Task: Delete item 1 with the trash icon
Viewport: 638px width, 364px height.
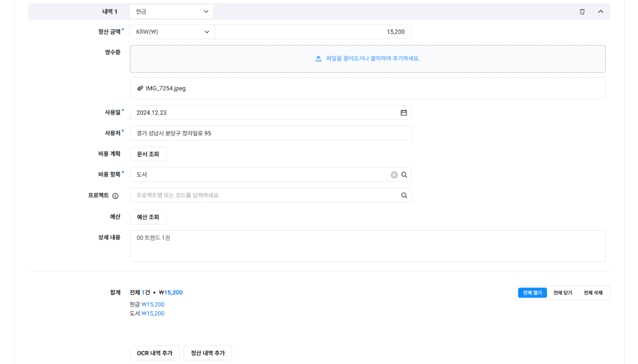Action: point(582,12)
